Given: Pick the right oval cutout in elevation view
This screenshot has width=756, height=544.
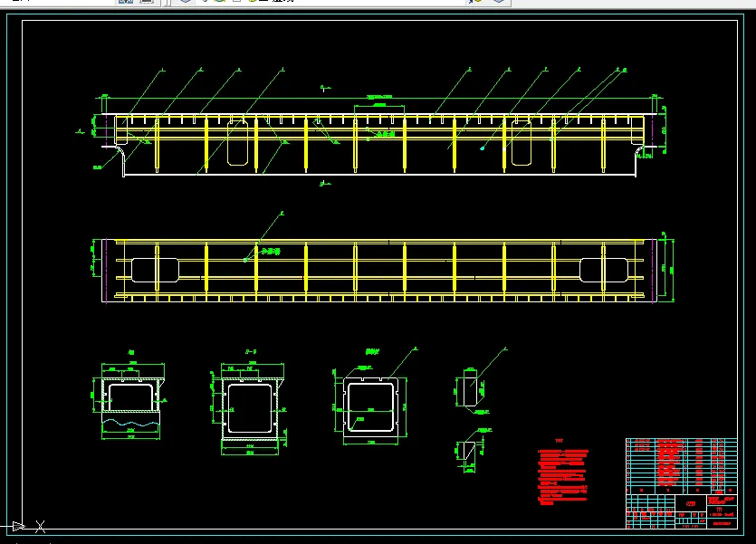Looking at the screenshot, I should pos(522,143).
